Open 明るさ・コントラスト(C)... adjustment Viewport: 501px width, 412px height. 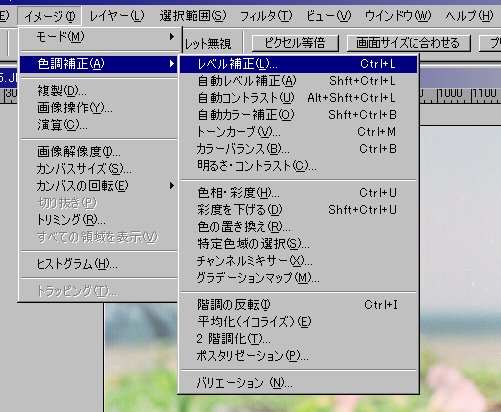[298, 166]
